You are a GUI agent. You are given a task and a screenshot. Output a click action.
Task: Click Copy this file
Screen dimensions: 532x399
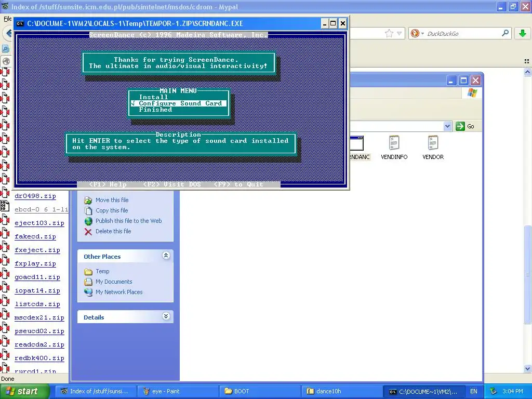(x=112, y=210)
